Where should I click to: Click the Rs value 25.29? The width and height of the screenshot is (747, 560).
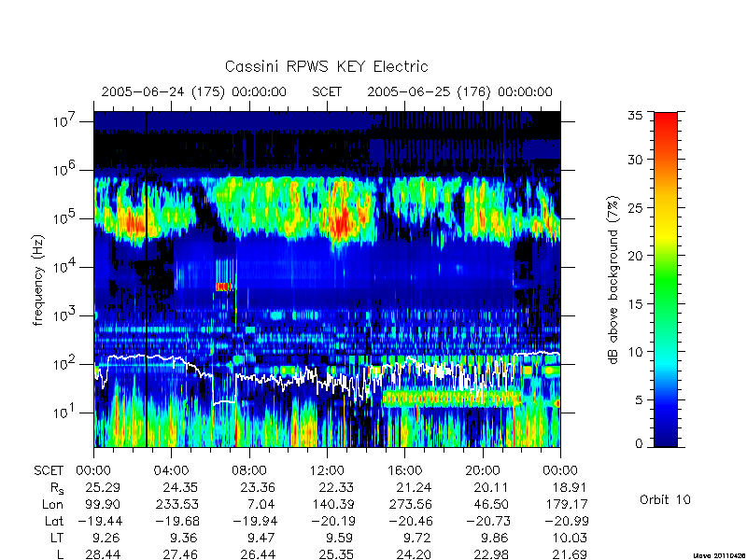103,487
